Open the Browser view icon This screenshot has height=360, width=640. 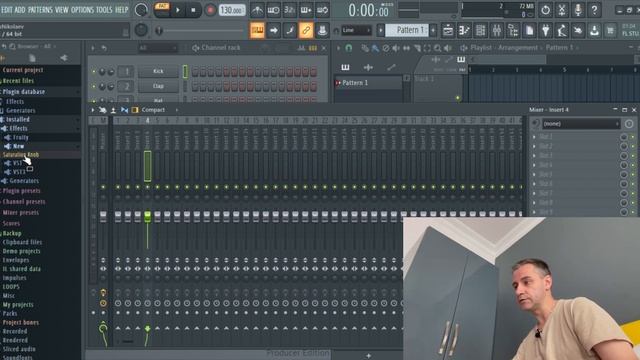(x=513, y=30)
